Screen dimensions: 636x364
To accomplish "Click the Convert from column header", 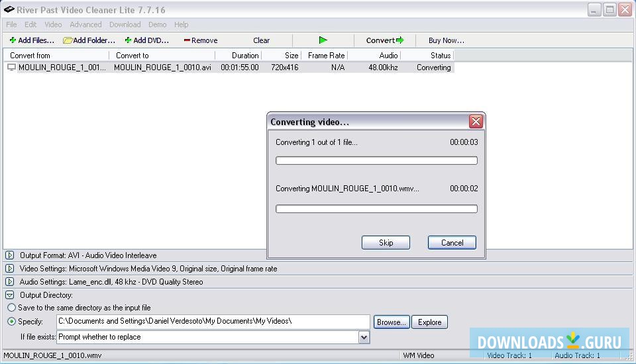I will [x=56, y=56].
